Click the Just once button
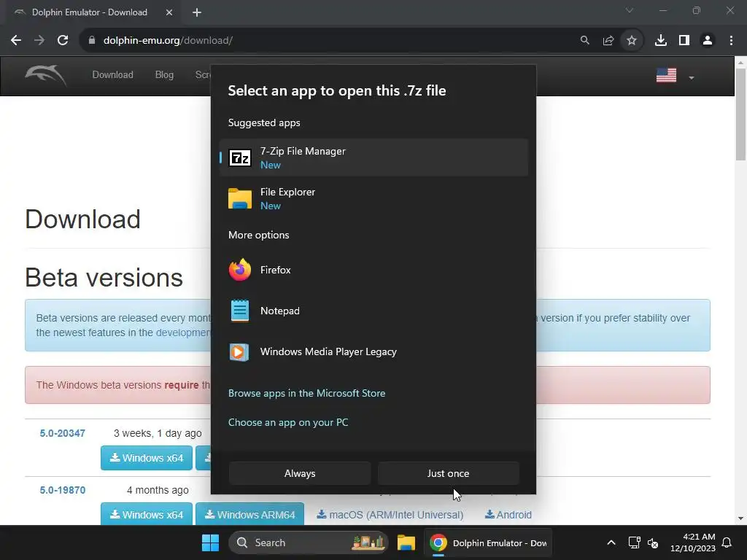This screenshot has width=747, height=560. pos(449,473)
